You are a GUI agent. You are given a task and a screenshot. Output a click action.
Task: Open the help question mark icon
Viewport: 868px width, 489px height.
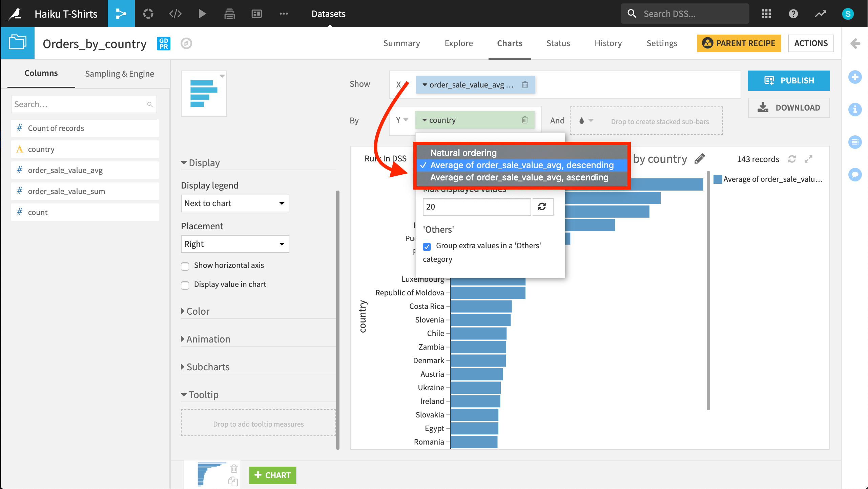(793, 14)
